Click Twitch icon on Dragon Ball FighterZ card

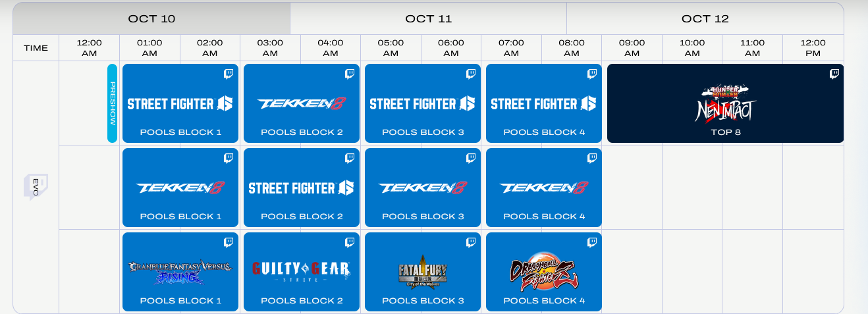click(592, 243)
